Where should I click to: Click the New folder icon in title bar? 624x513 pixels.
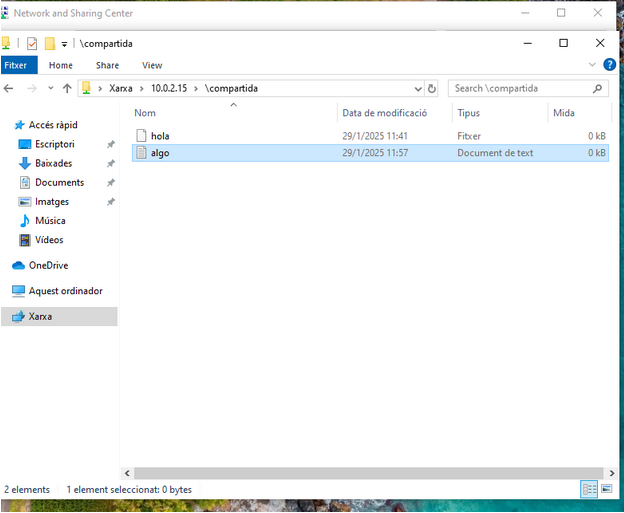[x=49, y=44]
